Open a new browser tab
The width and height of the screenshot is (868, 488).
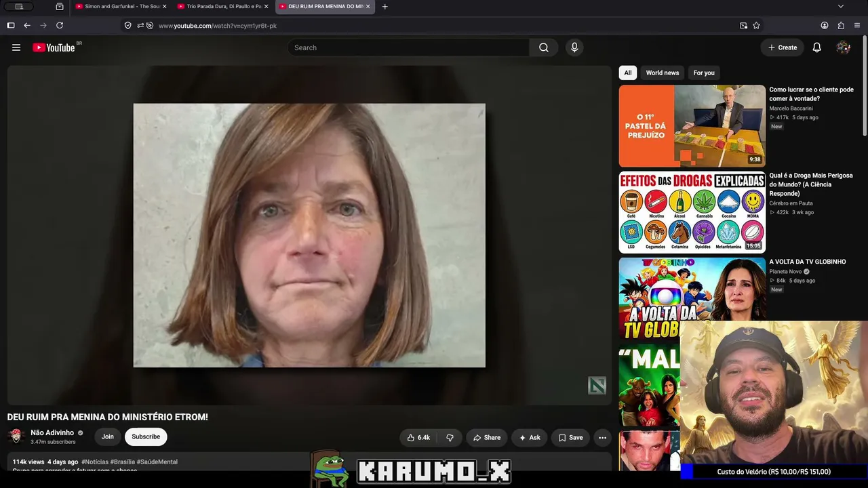click(x=385, y=7)
